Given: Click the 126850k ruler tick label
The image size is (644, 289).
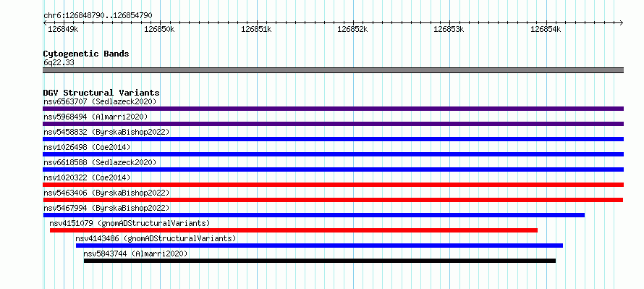Looking at the screenshot, I should tap(160, 29).
